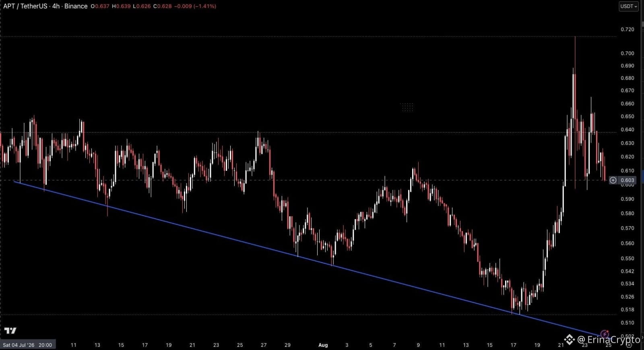The image size is (644, 350).
Task: Click the 0.542 price axis label
Action: [627, 271]
